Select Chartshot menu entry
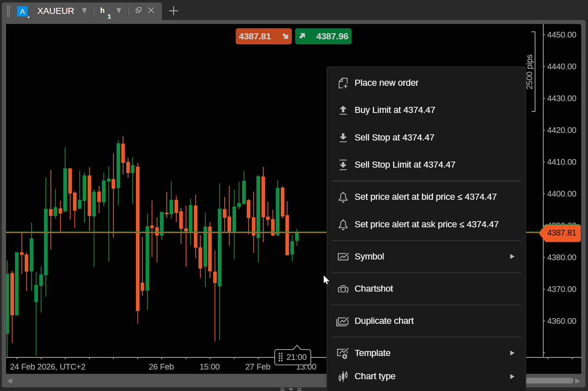This screenshot has height=391, width=588. tap(426, 289)
